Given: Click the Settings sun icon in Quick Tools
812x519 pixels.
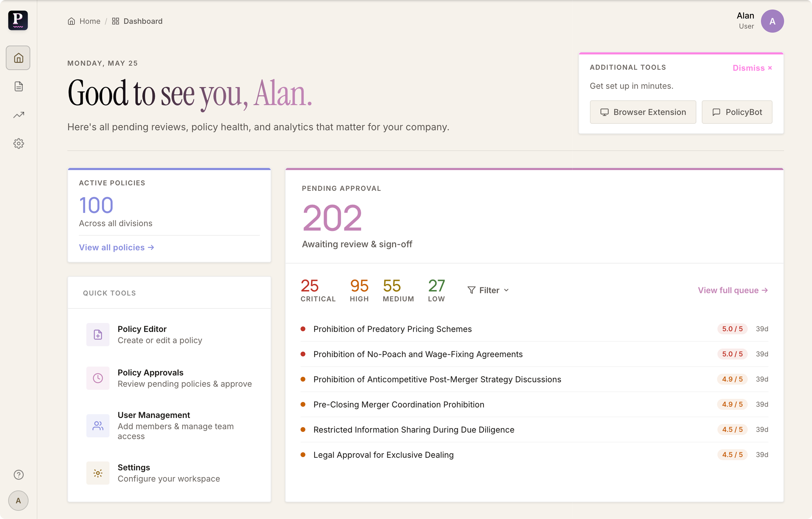Looking at the screenshot, I should (98, 473).
